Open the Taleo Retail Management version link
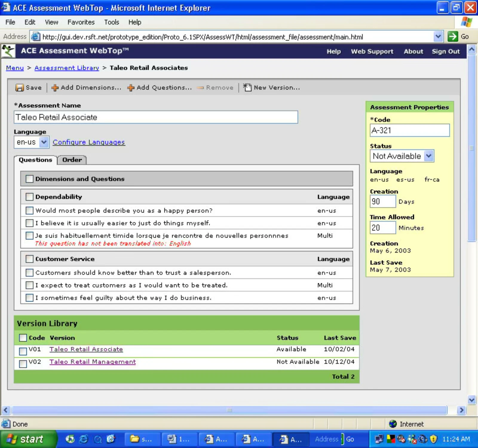 [93, 362]
